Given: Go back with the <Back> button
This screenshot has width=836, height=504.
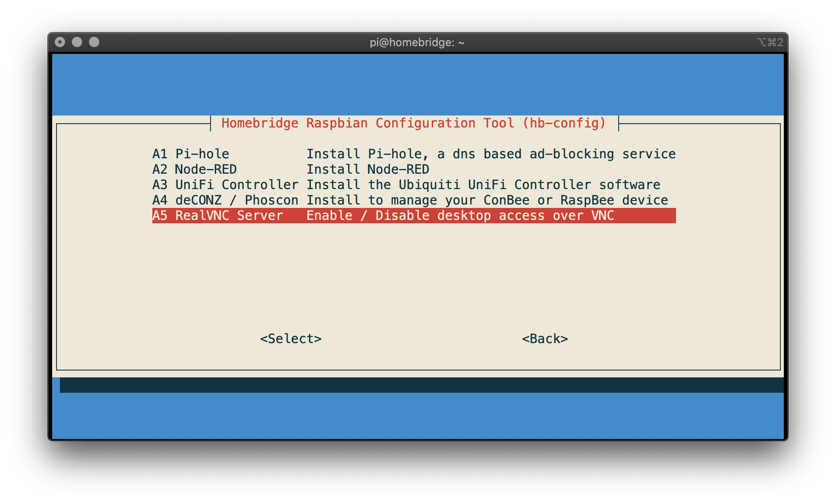Looking at the screenshot, I should click(x=545, y=339).
